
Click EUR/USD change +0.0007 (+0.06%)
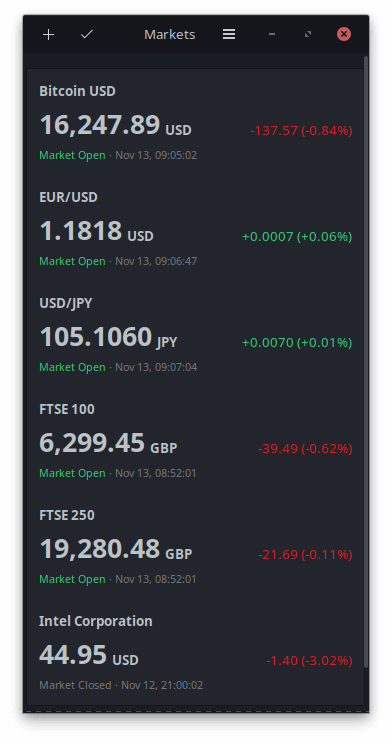point(297,237)
